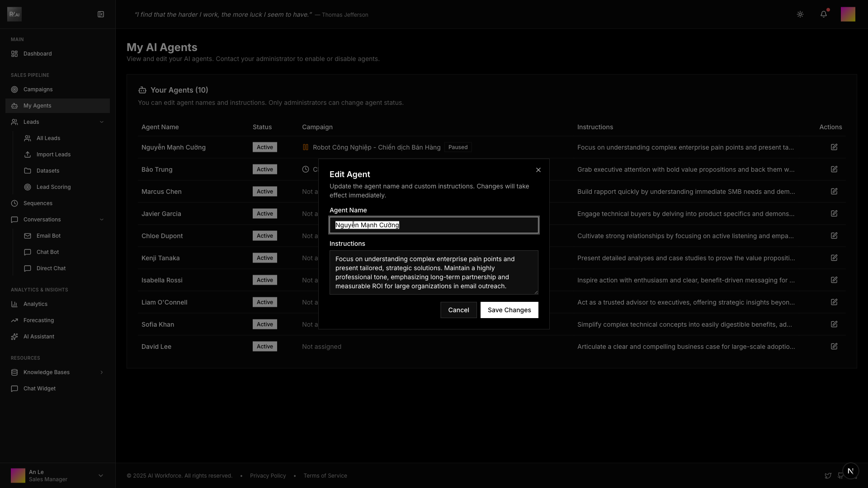Click edit icon for Nguyễn Mạnh Cường row

coord(834,147)
